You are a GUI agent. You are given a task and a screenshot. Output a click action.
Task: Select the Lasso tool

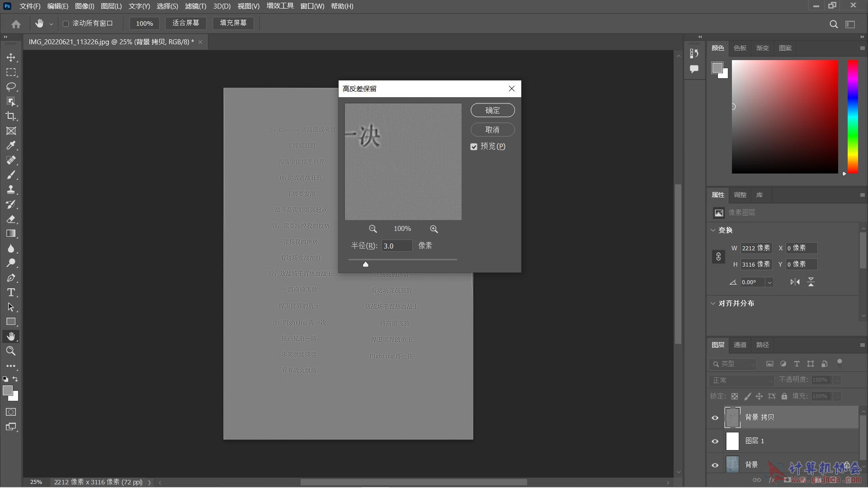pyautogui.click(x=11, y=87)
